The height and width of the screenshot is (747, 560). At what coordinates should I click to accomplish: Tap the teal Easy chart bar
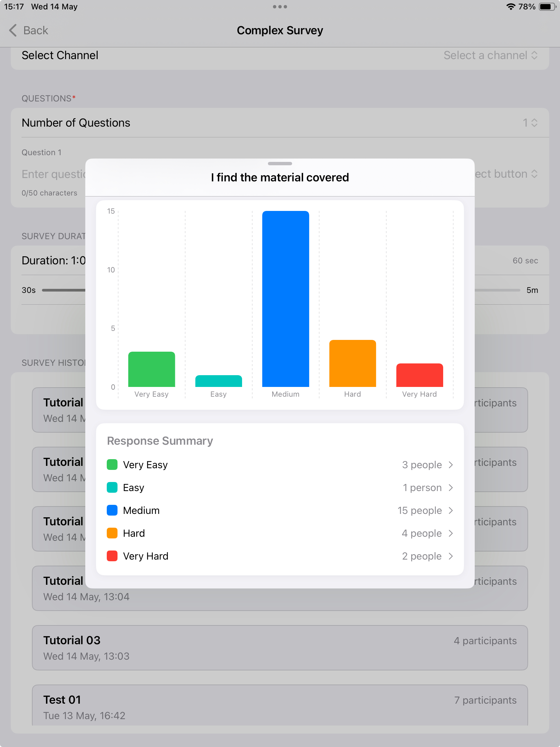coord(219,381)
